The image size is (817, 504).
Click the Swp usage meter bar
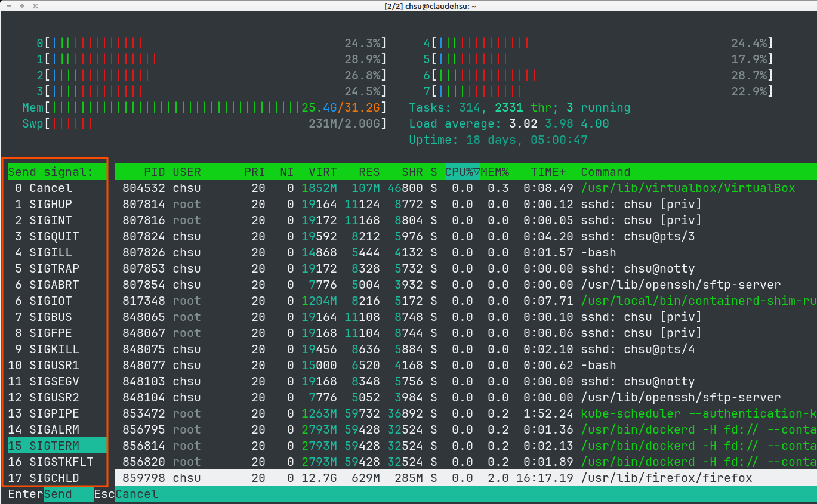(204, 123)
